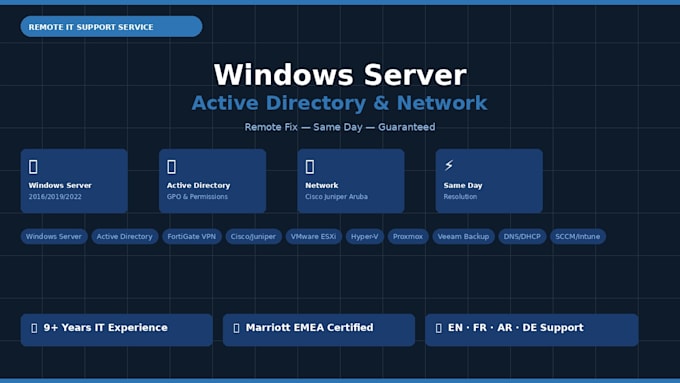Click the lightning bolt Same Day icon

pos(449,165)
